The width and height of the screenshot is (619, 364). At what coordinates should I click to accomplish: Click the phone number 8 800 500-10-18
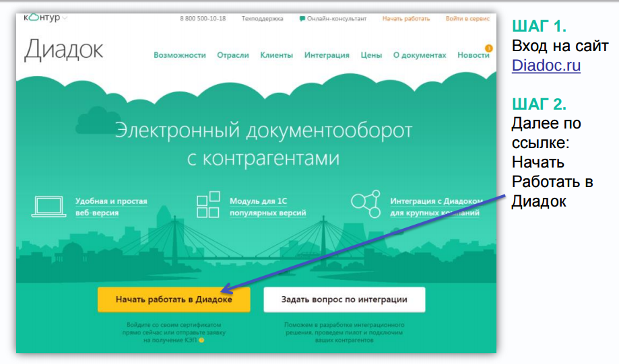tap(203, 19)
